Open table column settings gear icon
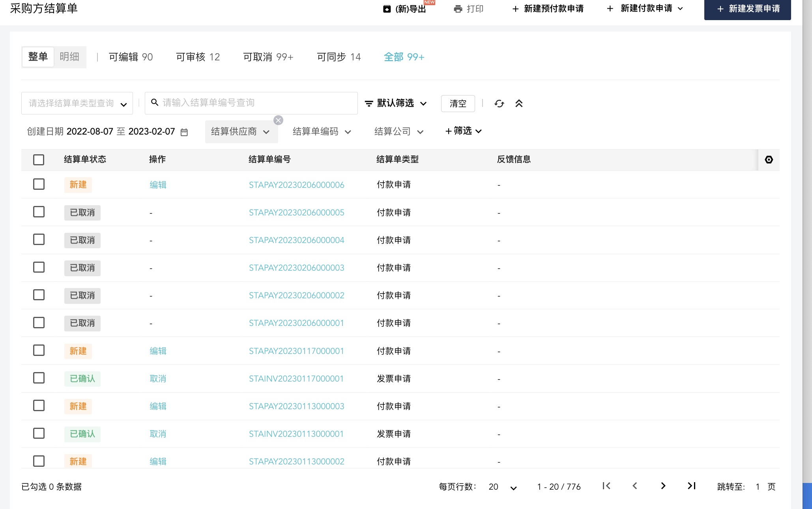This screenshot has height=509, width=812. [769, 159]
